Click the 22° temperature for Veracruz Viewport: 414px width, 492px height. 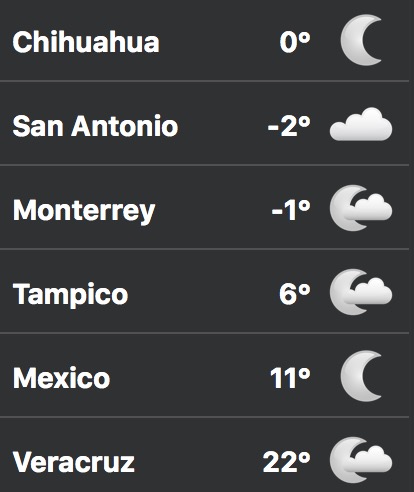click(x=287, y=462)
